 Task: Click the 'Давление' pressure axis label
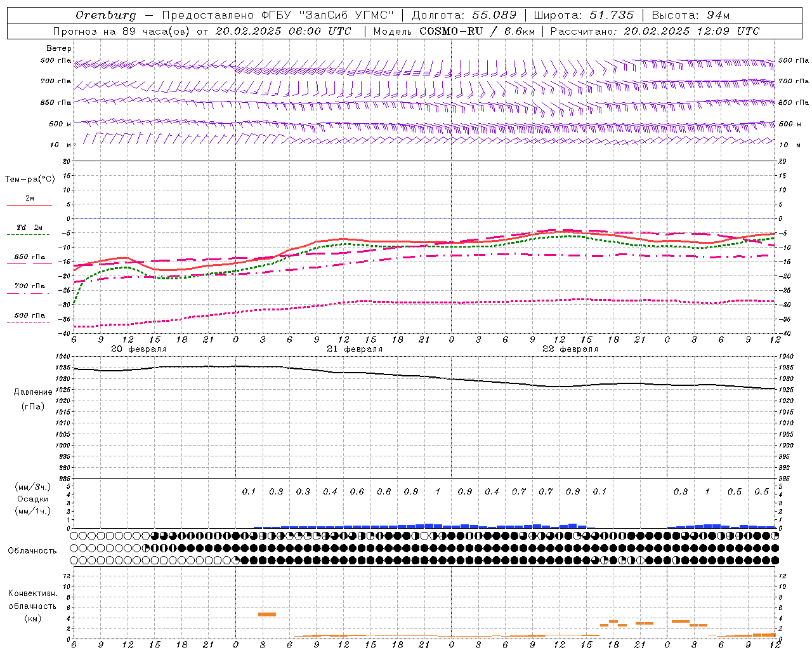click(x=33, y=392)
